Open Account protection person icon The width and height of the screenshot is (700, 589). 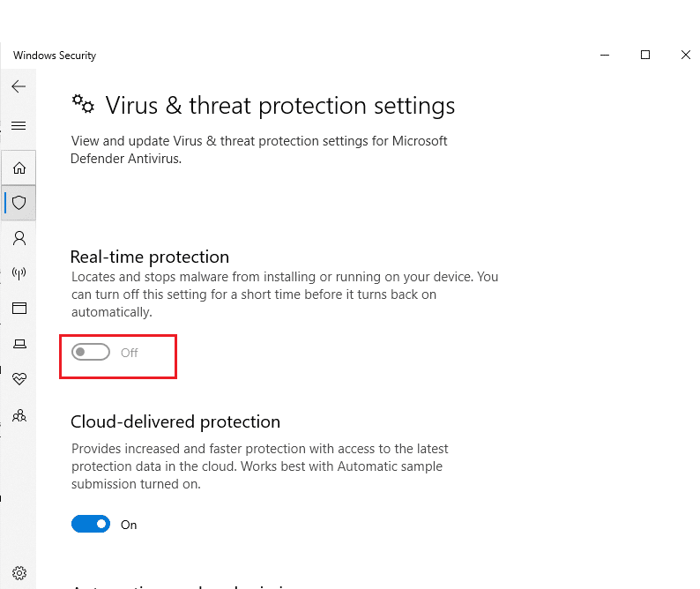19,238
